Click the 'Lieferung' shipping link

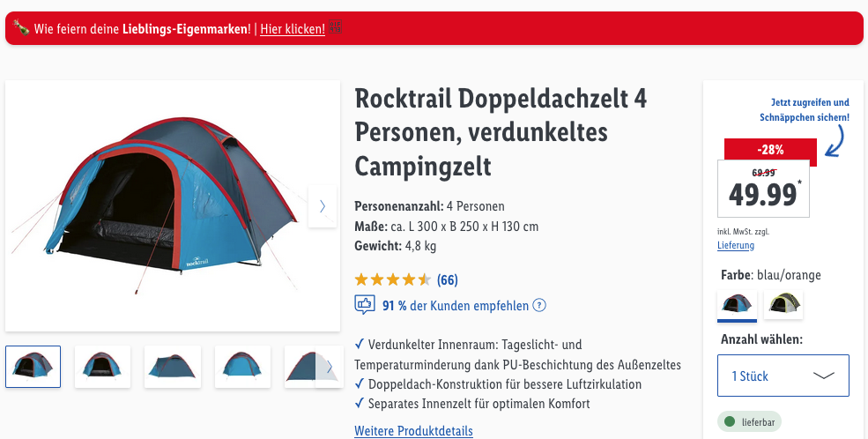coord(735,245)
